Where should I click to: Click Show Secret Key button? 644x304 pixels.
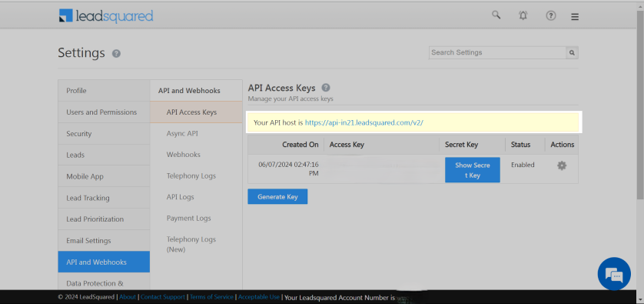(473, 170)
